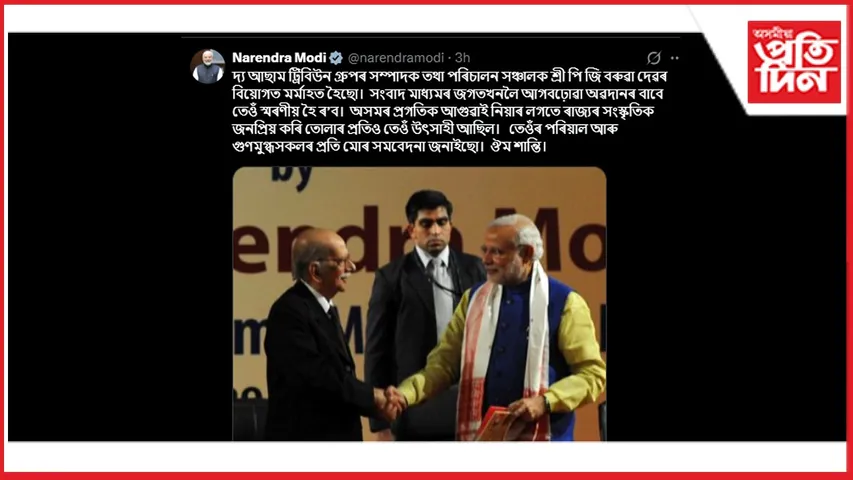Open the three-dot more options menu

tap(675, 58)
